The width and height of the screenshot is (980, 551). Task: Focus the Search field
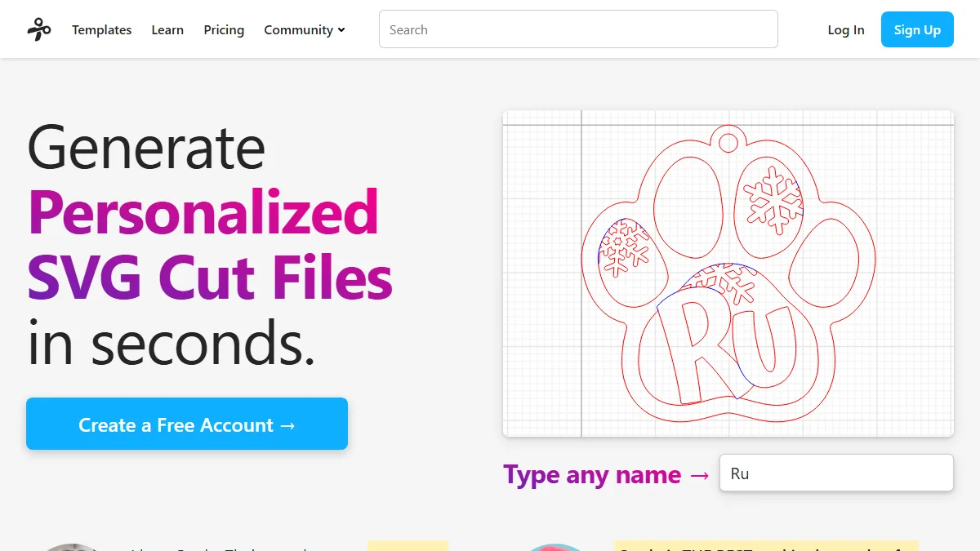pos(578,29)
